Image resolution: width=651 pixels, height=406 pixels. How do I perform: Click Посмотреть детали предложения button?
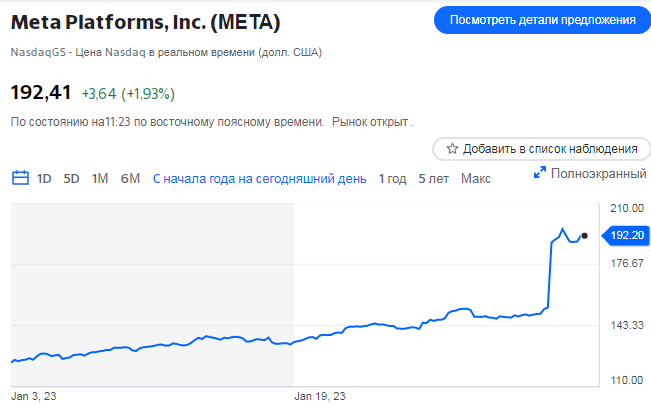tap(542, 20)
